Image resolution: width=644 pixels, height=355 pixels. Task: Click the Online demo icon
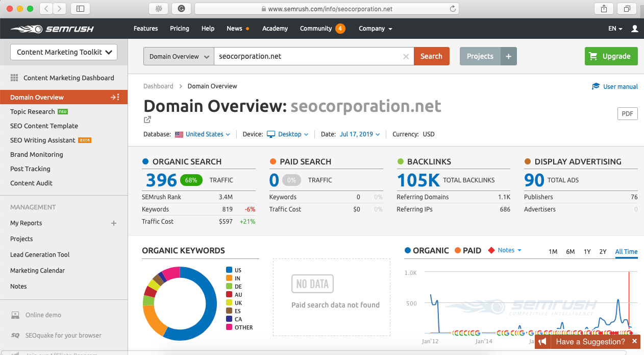pos(15,315)
